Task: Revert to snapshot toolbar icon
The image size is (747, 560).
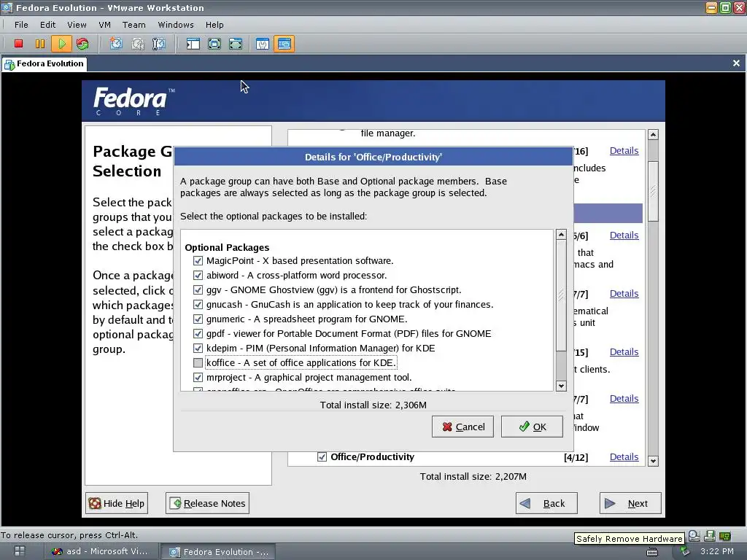Action: coord(138,44)
